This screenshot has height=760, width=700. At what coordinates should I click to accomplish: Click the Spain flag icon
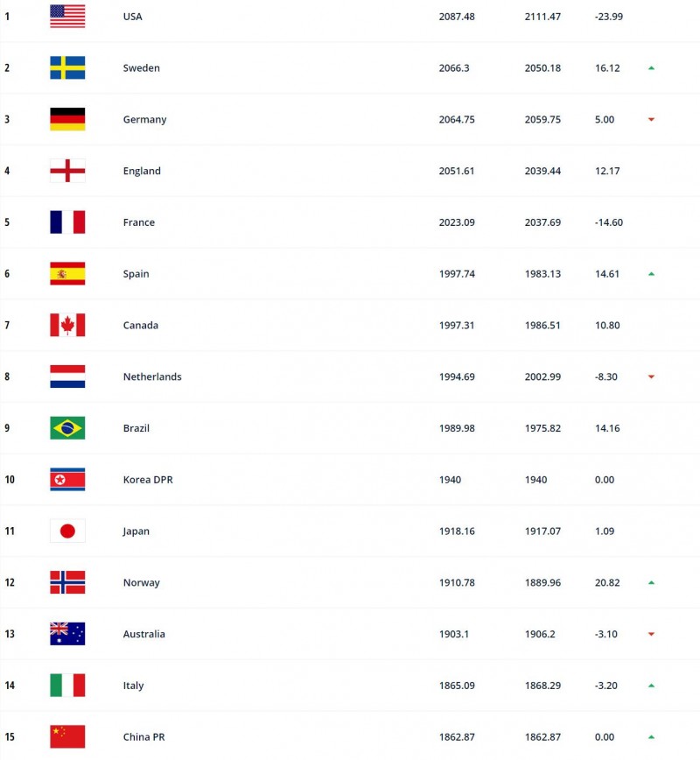click(67, 274)
